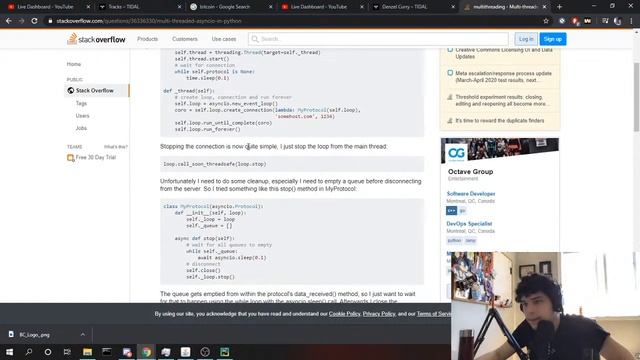The width and height of the screenshot is (640, 360).
Task: Switch to second Live Dashboard YouTube tab
Action: click(x=320, y=7)
